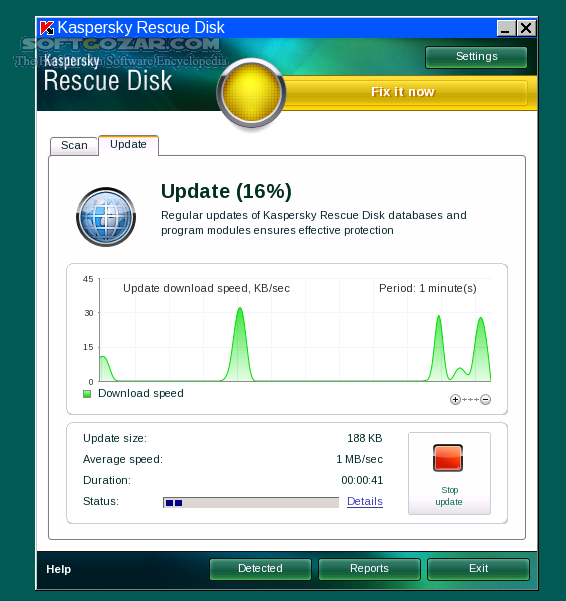Zoom out graph with minus icon
This screenshot has height=601, width=566.
[486, 399]
